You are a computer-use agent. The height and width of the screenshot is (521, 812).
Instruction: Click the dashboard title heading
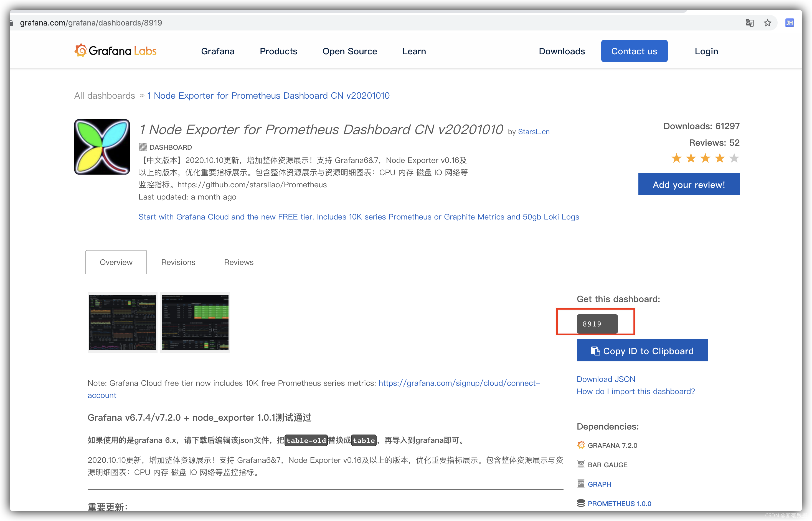321,130
